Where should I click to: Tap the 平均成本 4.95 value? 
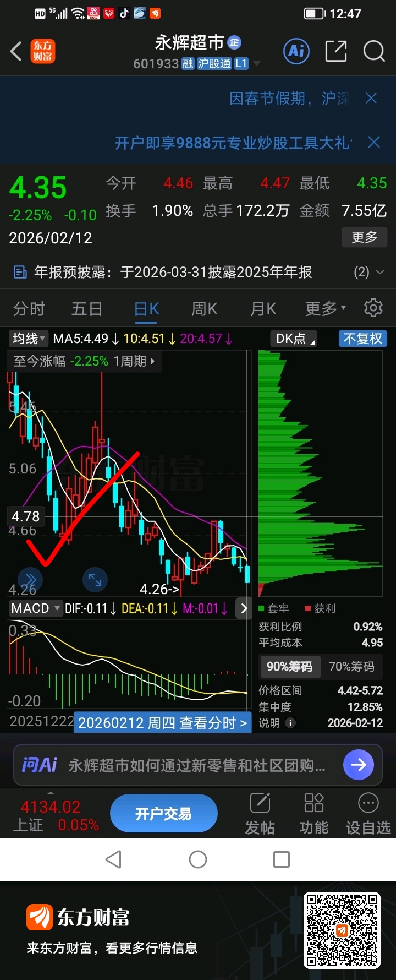[x=372, y=643]
